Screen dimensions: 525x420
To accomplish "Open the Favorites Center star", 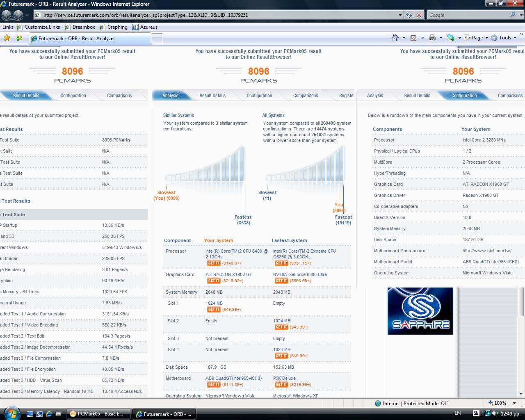I will point(7,38).
